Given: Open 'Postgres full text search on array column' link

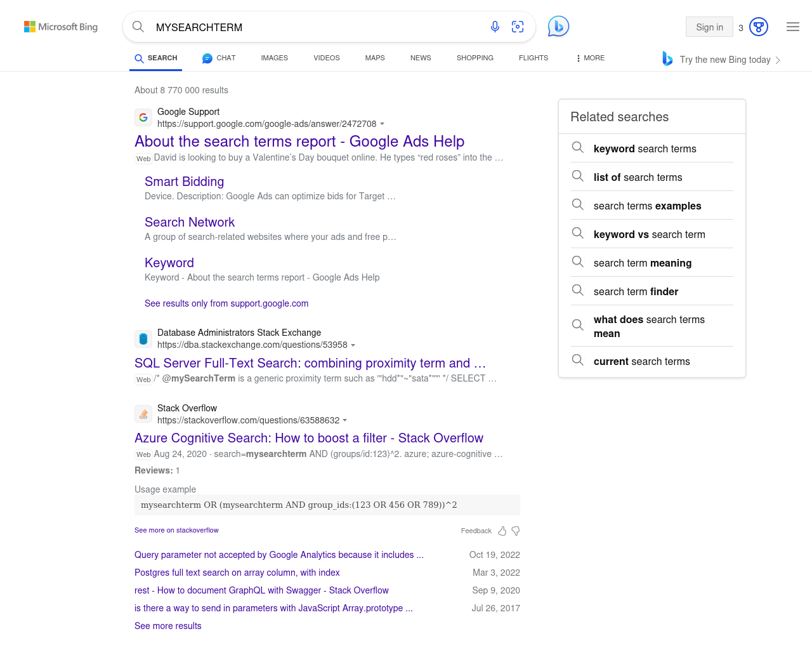Looking at the screenshot, I should tap(237, 573).
